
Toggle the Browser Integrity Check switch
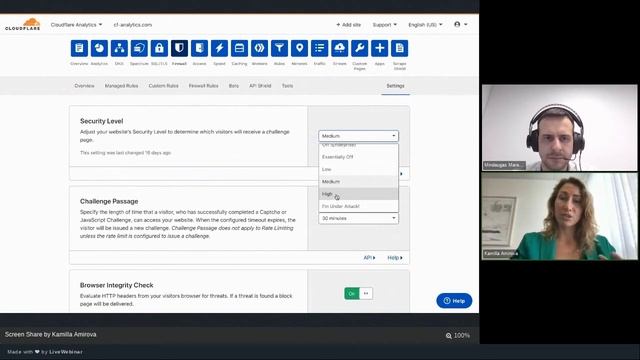click(358, 293)
